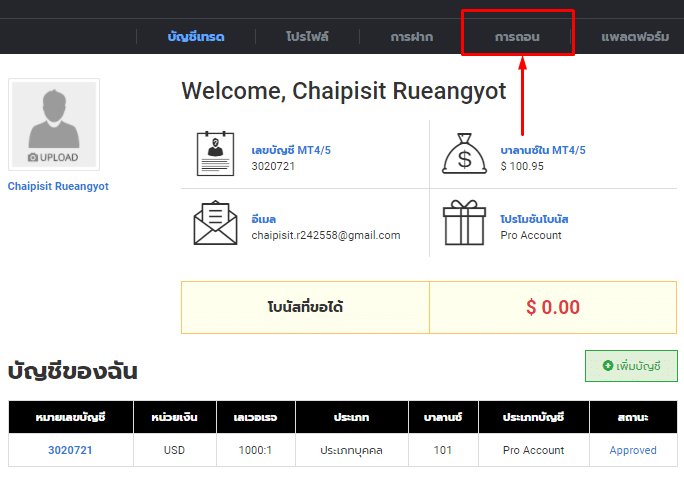Click the money bag balance icon
This screenshot has width=684, height=488.
pos(463,153)
